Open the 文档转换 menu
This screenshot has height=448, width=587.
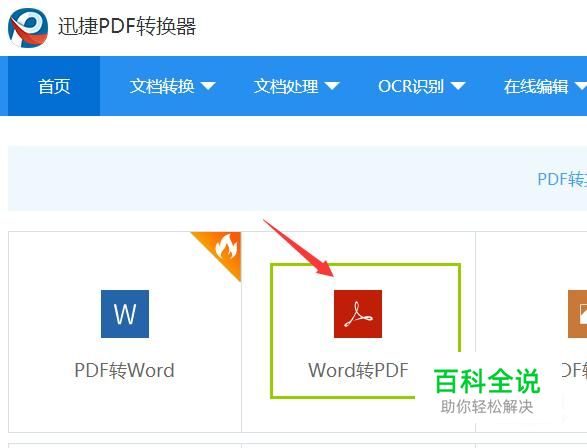pyautogui.click(x=162, y=86)
